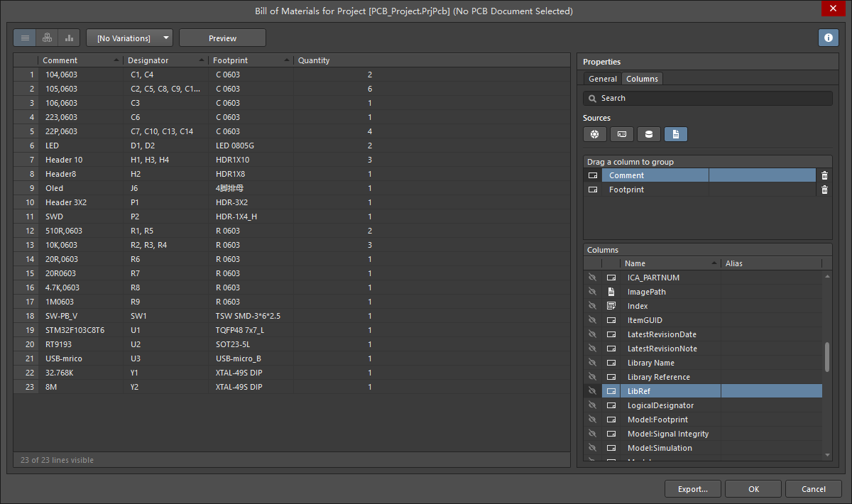Click the ImagePath document type icon
Image resolution: width=852 pixels, height=504 pixels.
click(x=611, y=292)
